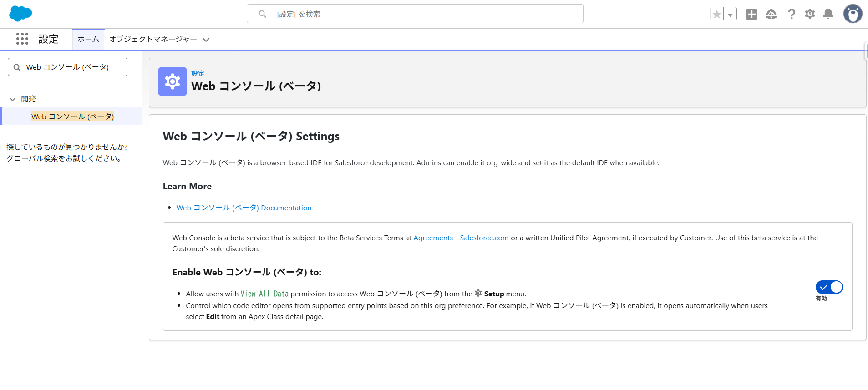
Task: Open the Salesforce.com link
Action: [484, 238]
